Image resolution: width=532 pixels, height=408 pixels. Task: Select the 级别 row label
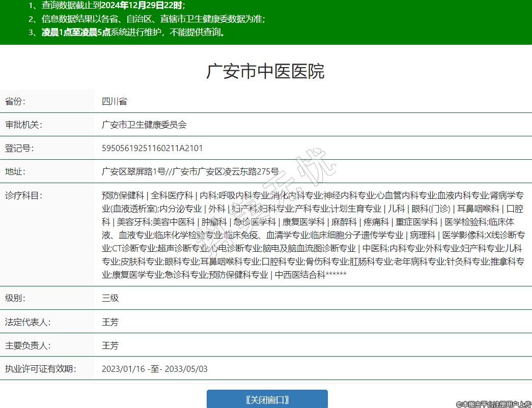point(15,298)
